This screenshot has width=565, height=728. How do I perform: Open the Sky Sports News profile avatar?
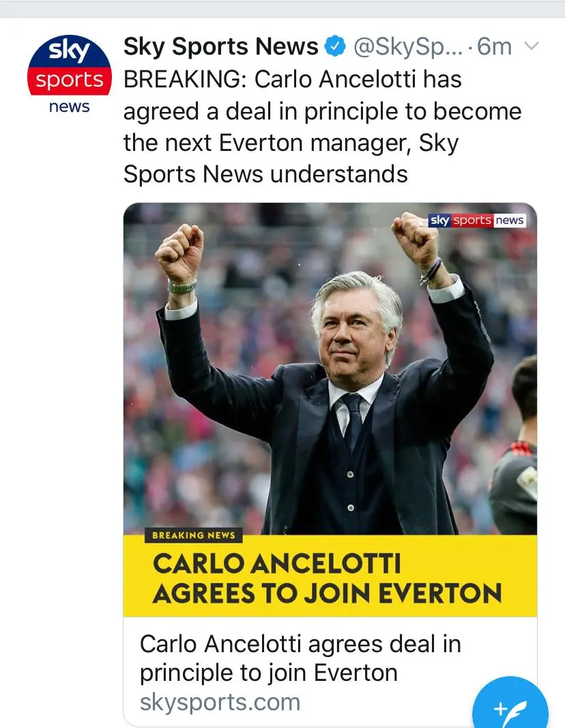(x=69, y=72)
